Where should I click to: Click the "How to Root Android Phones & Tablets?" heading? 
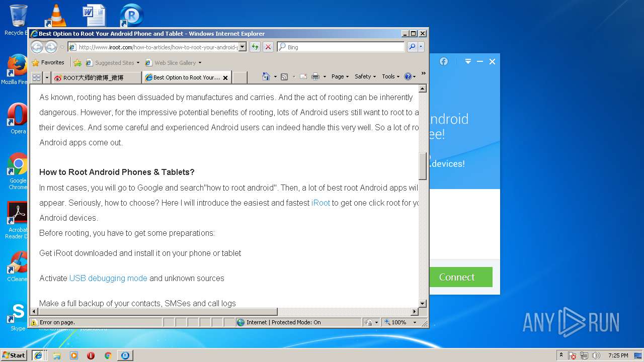point(117,172)
